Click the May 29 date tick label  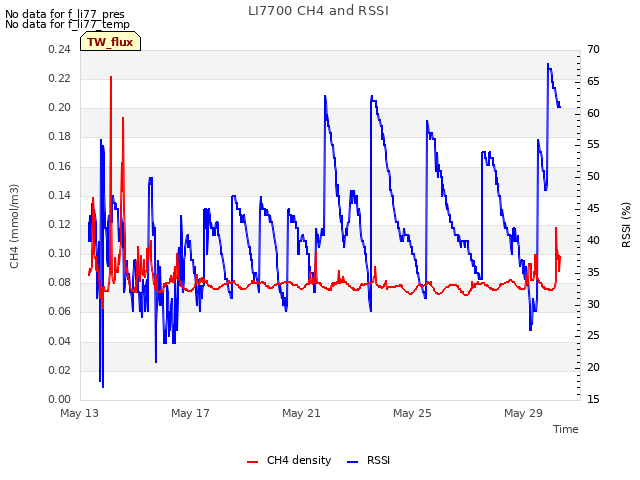tap(523, 413)
